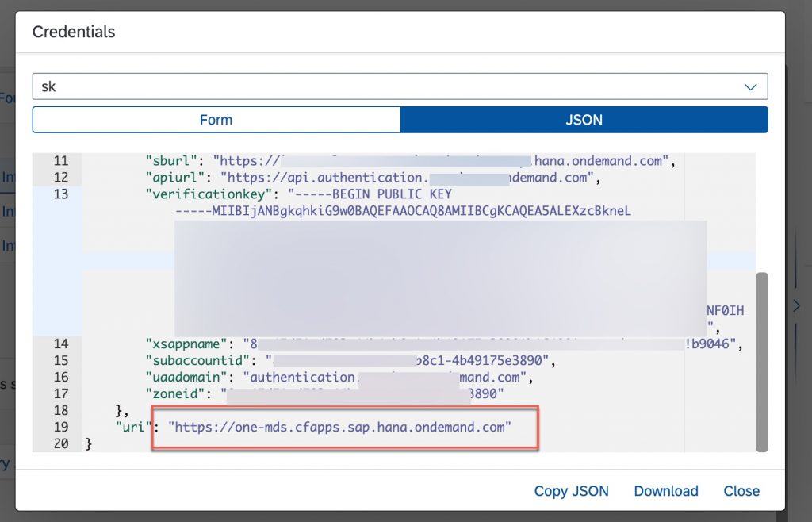Click the "apiurl" key on line 12
812x522 pixels.
click(175, 178)
